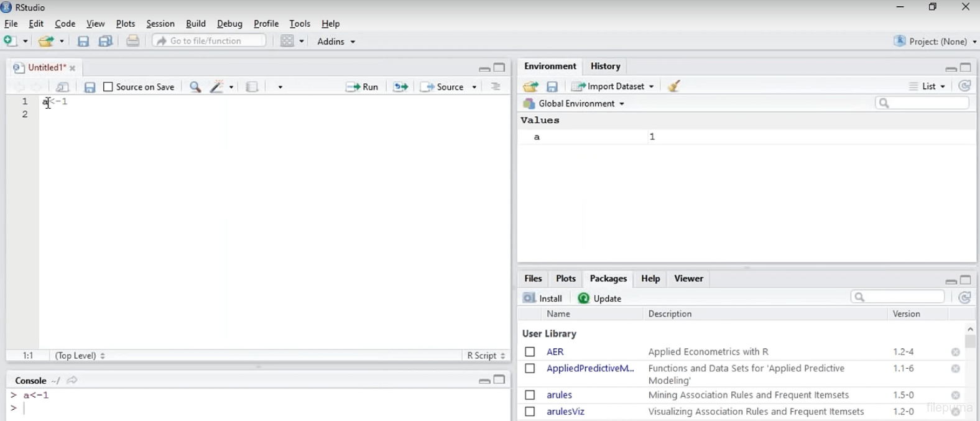This screenshot has height=421, width=980.
Task: Check the AER package checkbox
Action: pyautogui.click(x=530, y=352)
